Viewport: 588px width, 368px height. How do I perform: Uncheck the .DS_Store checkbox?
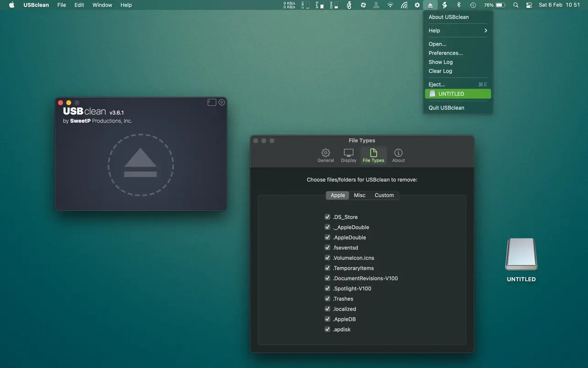327,217
